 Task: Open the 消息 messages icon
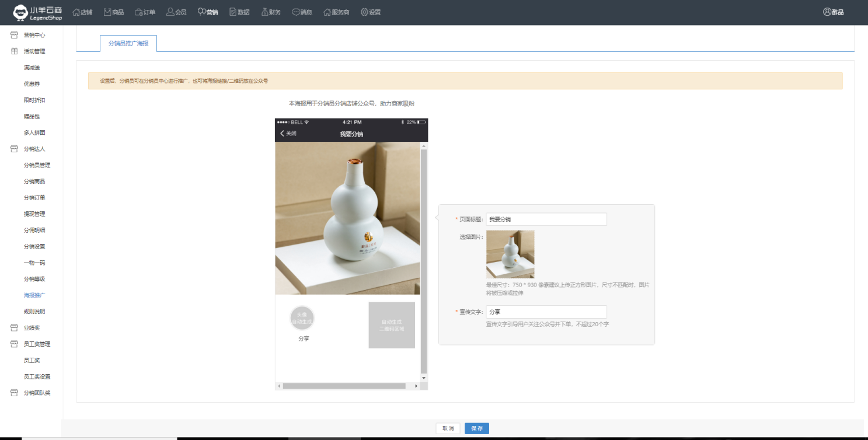296,12
